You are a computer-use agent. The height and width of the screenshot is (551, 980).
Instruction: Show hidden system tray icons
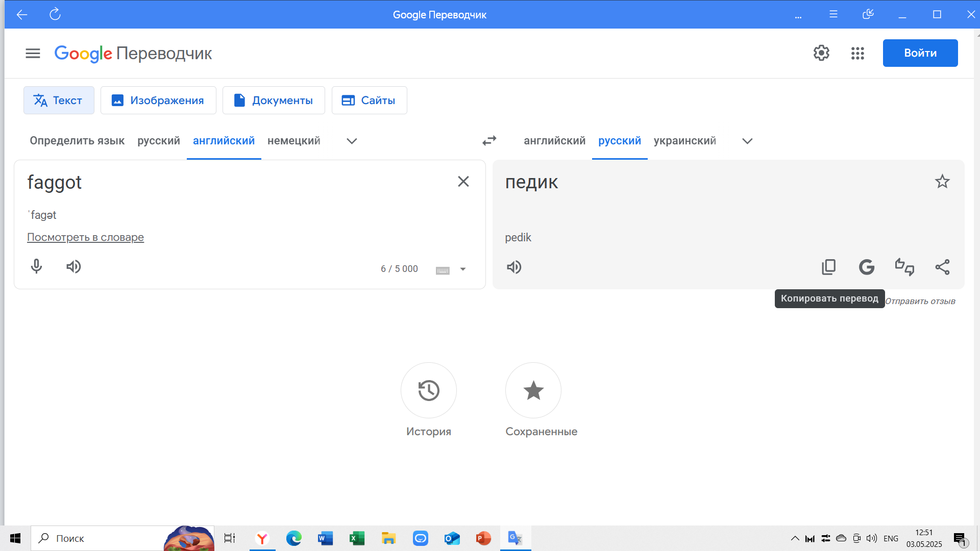(x=795, y=538)
